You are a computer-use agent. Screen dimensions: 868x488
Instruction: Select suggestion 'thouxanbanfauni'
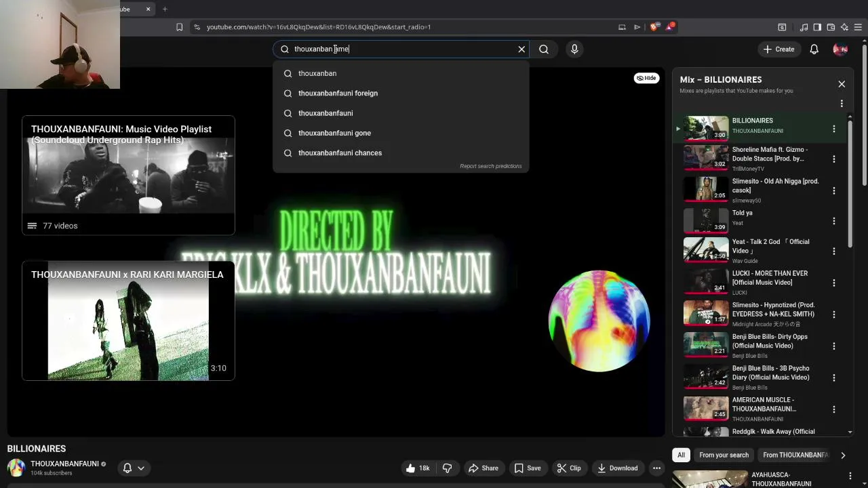[401, 113]
